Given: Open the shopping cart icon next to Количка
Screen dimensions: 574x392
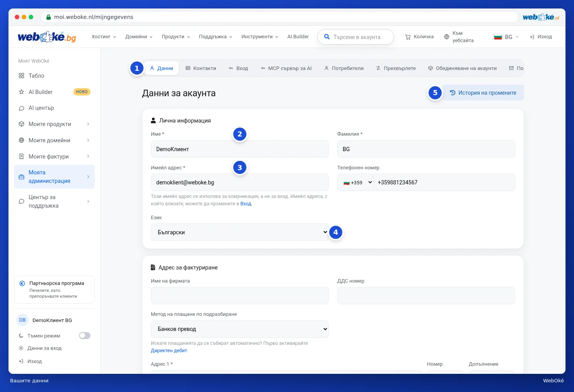Looking at the screenshot, I should (408, 37).
